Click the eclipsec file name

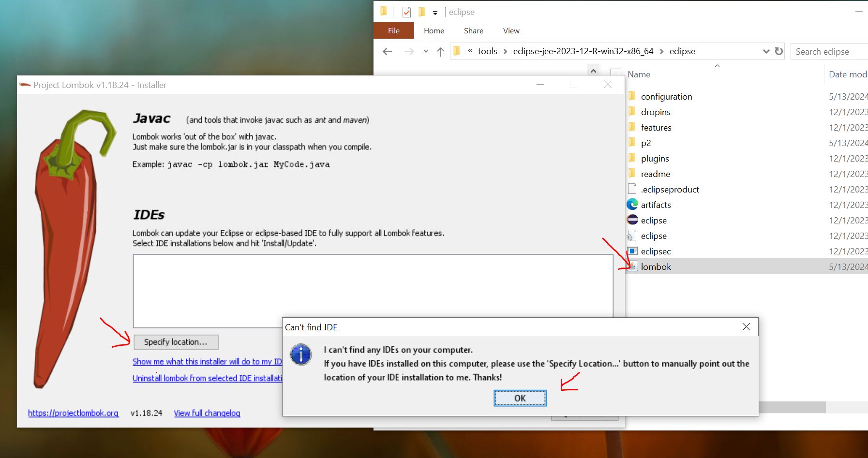pyautogui.click(x=656, y=251)
